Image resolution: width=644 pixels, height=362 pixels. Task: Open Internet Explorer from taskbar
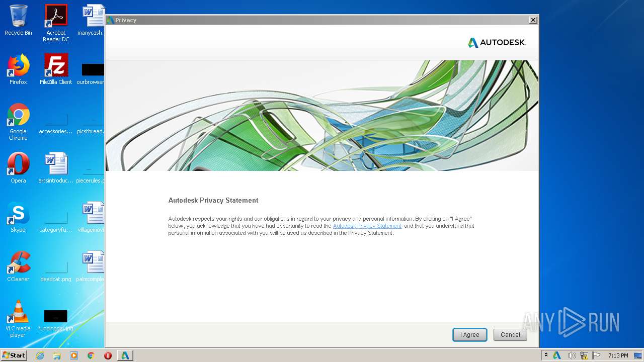coord(40,355)
